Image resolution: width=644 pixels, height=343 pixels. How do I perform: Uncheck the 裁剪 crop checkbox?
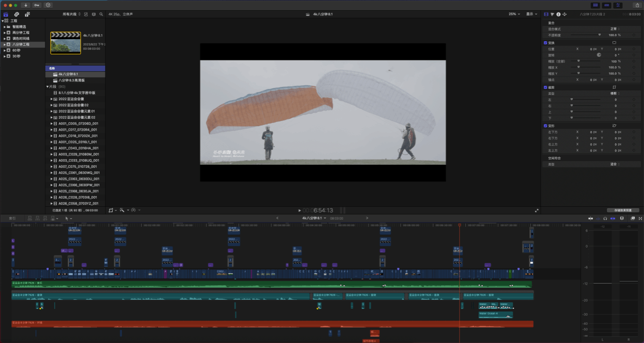pyautogui.click(x=545, y=87)
